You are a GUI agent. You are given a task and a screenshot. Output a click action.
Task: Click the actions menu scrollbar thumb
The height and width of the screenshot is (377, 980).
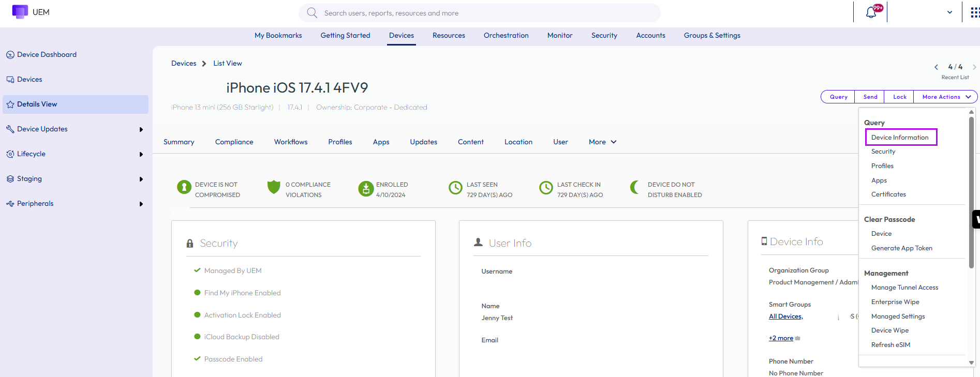[971, 192]
